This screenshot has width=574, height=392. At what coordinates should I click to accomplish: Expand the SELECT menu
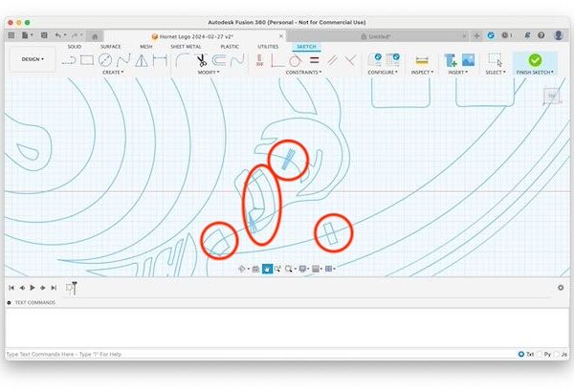(x=496, y=73)
